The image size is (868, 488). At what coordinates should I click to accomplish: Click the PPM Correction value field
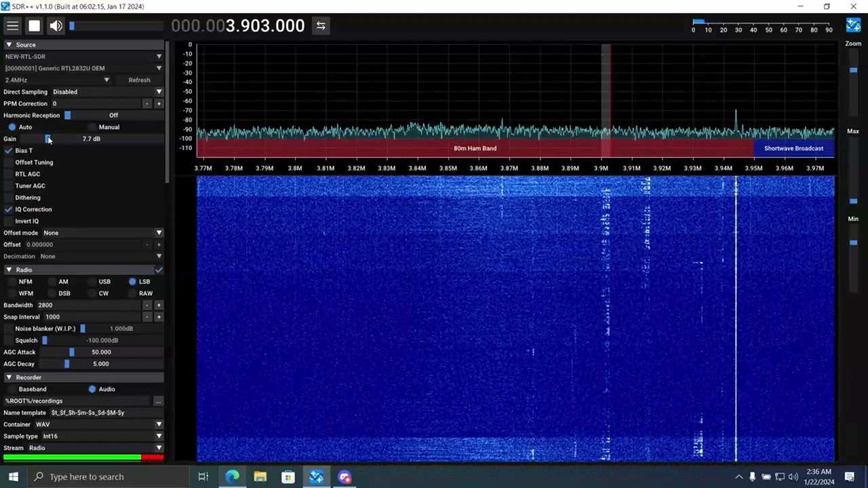pos(95,104)
